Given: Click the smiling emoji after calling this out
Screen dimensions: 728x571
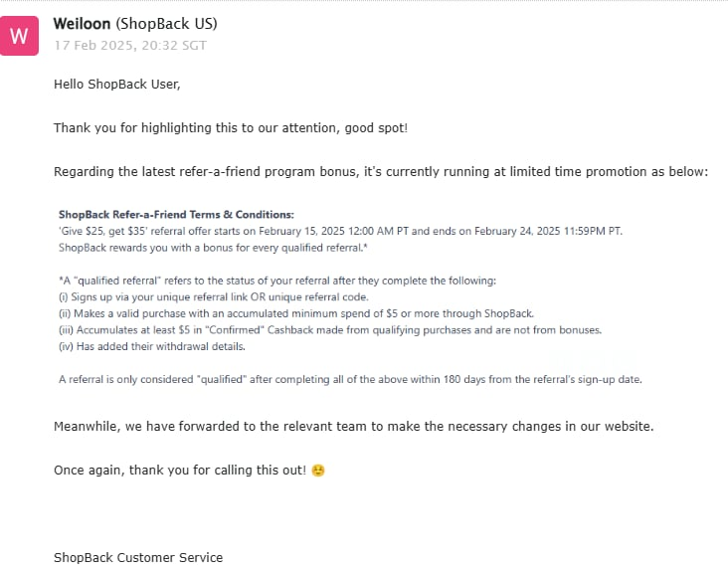Looking at the screenshot, I should coord(318,471).
